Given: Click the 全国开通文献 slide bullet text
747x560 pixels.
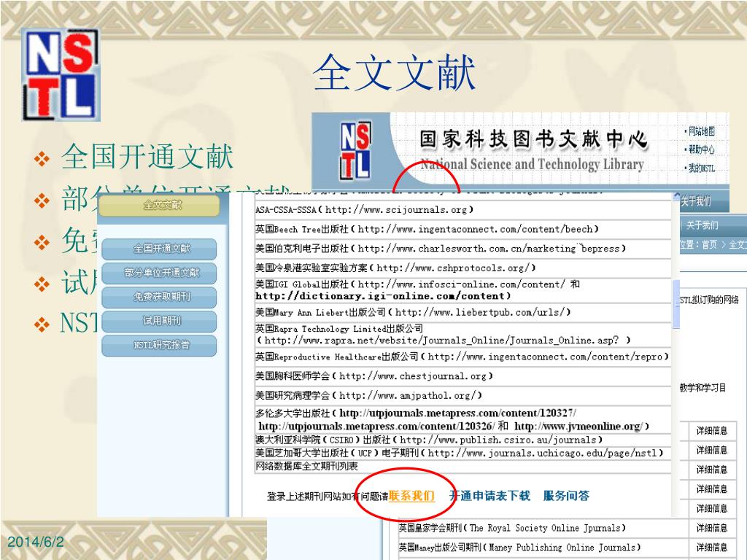Looking at the screenshot, I should 147,156.
